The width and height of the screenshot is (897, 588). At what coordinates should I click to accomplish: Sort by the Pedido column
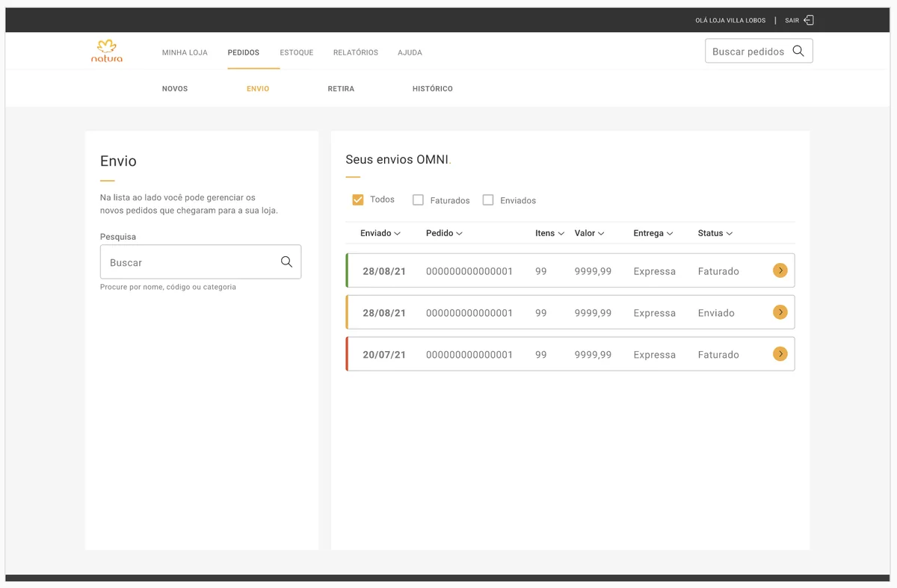click(444, 233)
